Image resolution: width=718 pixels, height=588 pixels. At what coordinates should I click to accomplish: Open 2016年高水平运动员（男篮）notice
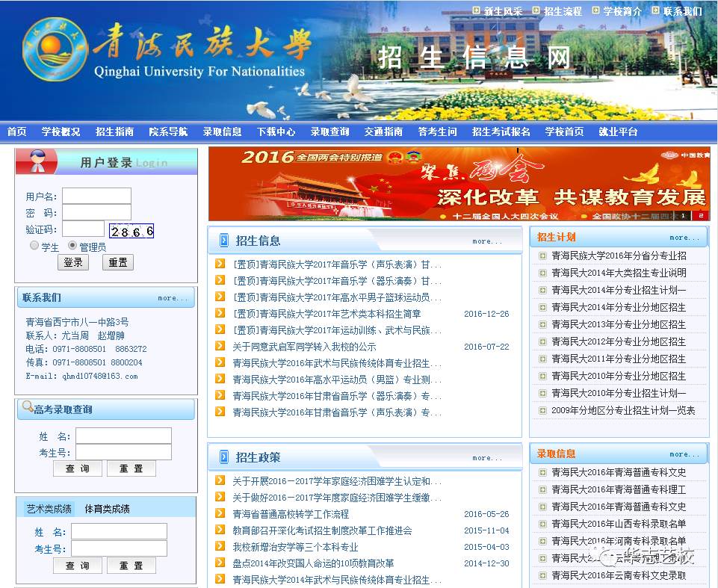click(x=337, y=380)
